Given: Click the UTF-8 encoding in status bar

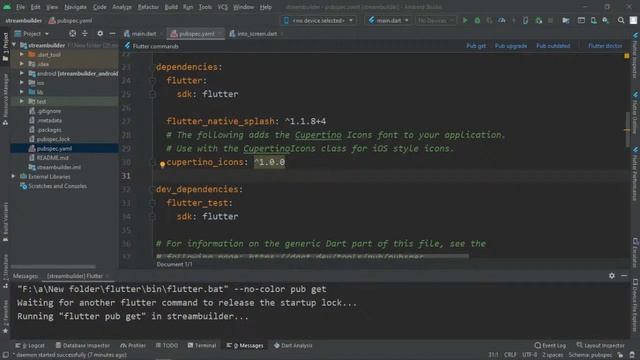Looking at the screenshot, I should pos(529,355).
